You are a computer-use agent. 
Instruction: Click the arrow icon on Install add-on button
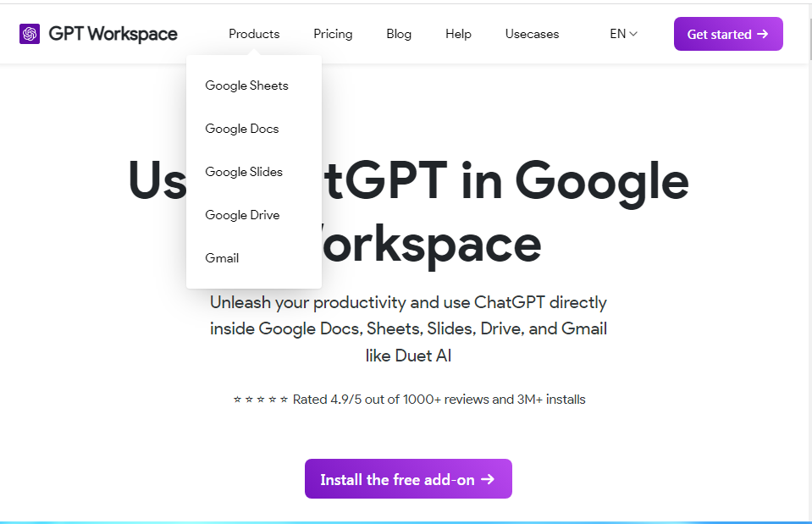tap(488, 479)
